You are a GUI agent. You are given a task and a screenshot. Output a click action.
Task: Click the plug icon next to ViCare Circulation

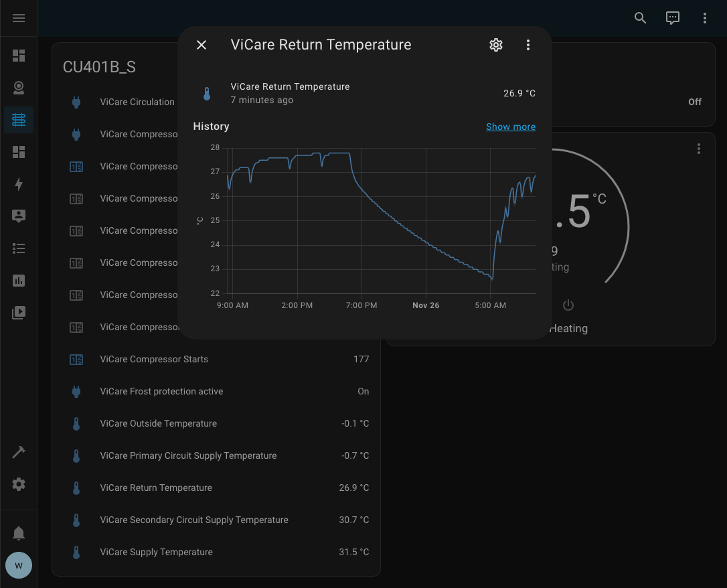(x=76, y=102)
